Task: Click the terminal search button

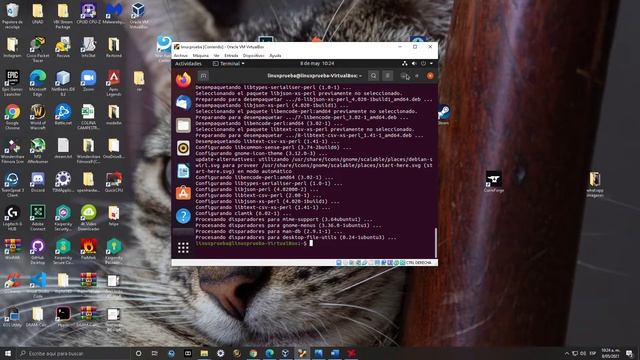Action: [x=373, y=76]
